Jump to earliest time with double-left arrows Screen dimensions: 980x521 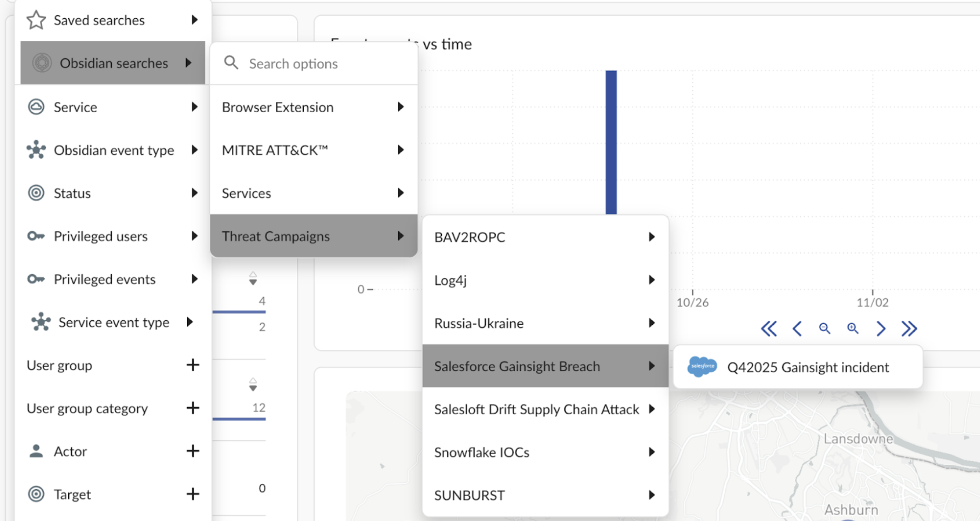769,328
